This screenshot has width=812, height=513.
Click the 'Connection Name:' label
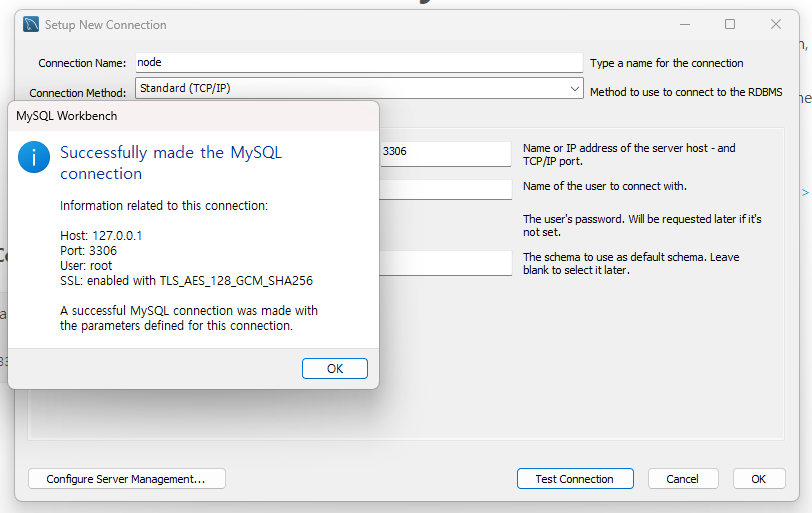pos(82,63)
